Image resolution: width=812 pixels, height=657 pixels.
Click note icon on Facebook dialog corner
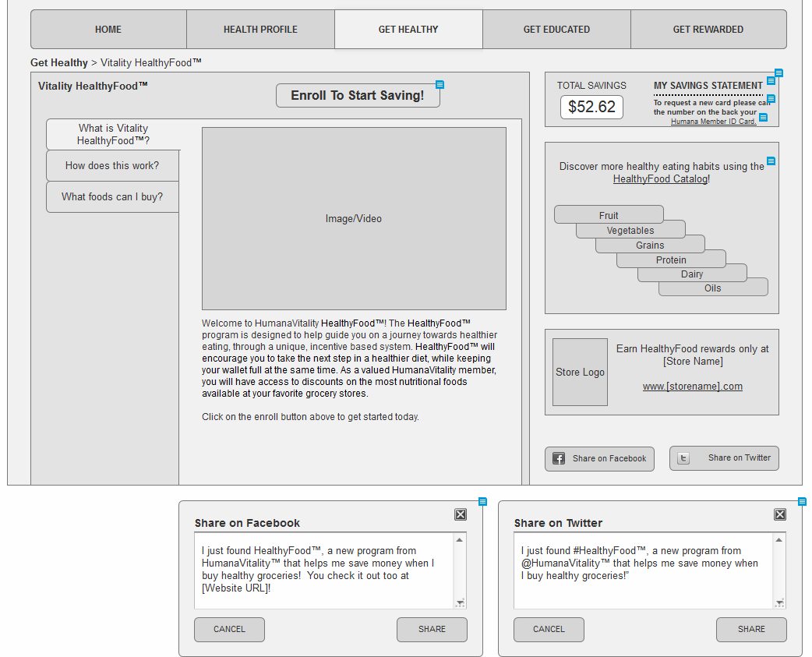click(482, 501)
